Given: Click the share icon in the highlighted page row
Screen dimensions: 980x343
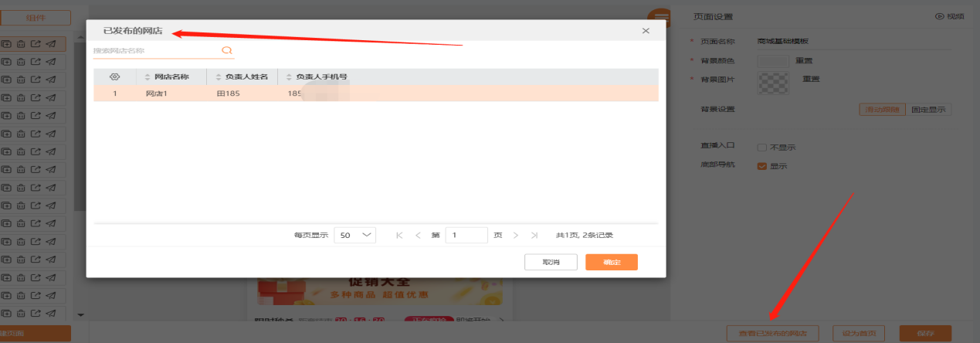Looking at the screenshot, I should click(x=36, y=45).
